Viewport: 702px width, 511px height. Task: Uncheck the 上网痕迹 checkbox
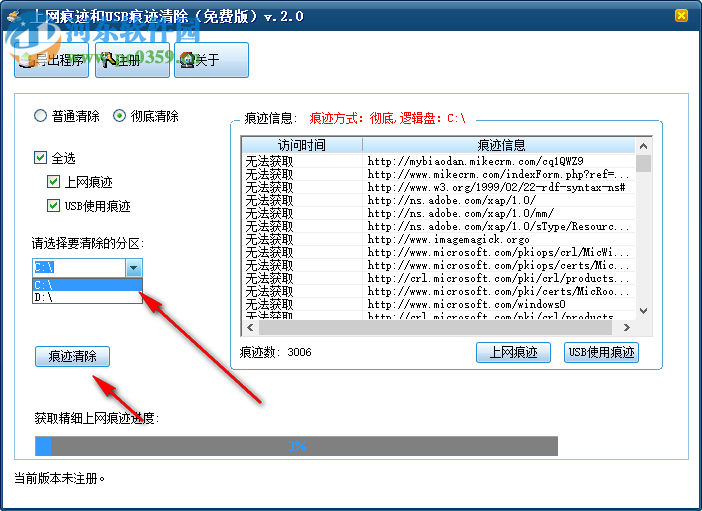(x=53, y=182)
